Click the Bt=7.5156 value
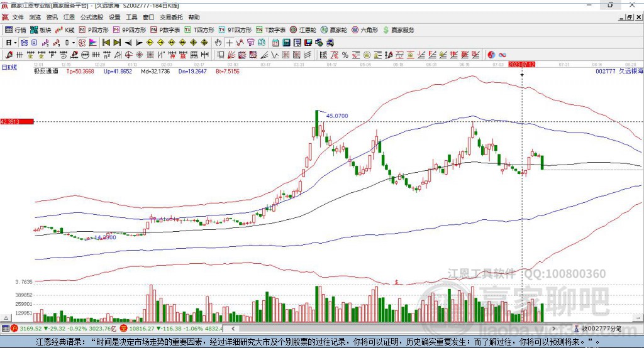 [228, 71]
